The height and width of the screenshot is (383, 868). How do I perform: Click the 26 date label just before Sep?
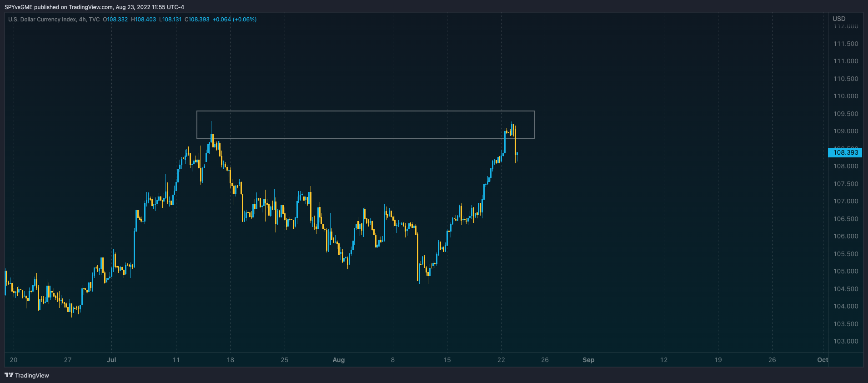[545, 360]
